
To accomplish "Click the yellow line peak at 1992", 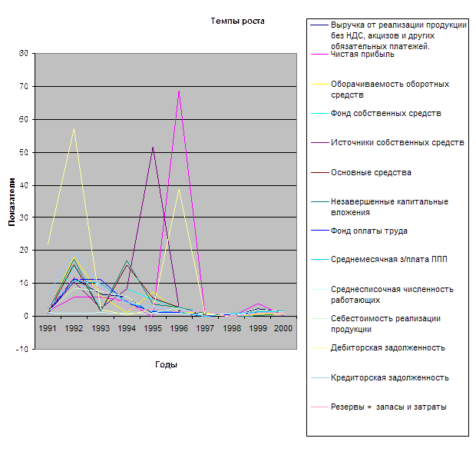I will 74,128.
